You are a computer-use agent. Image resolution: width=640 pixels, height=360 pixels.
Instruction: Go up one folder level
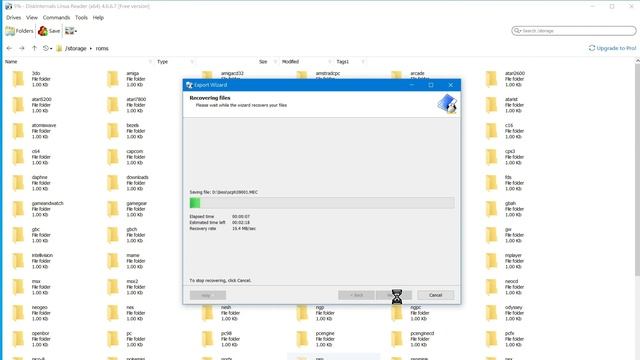34,48
